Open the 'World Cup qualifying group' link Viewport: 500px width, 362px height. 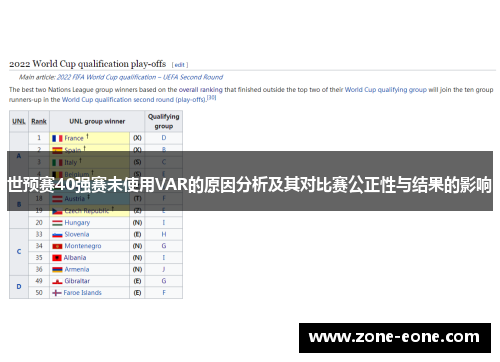pyautogui.click(x=386, y=90)
